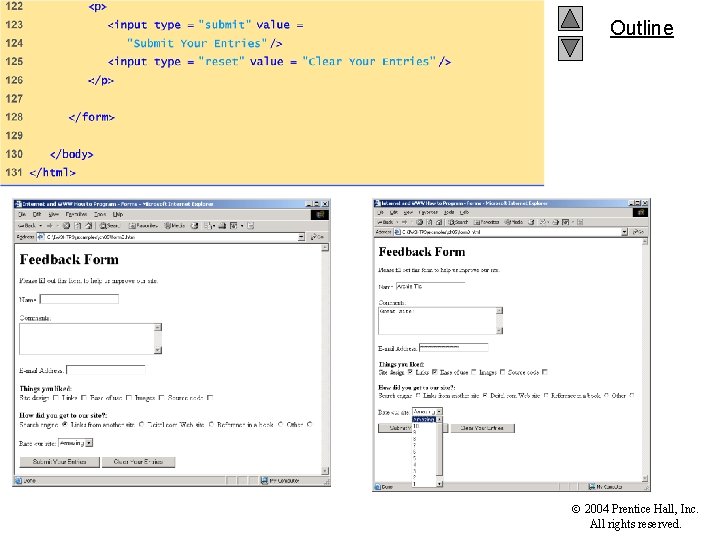This screenshot has width=720, height=540.
Task: Click Search in right browser toolbar
Action: point(458,222)
